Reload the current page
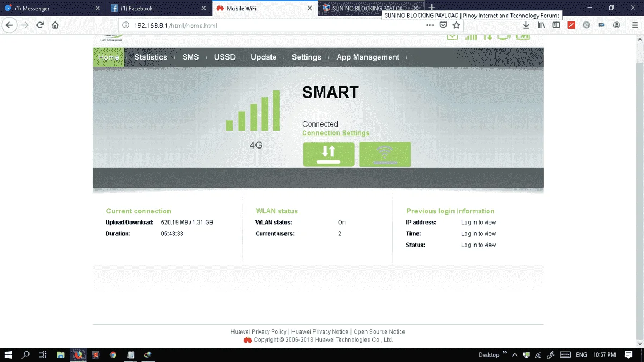Screen dimensions: 644x362 (x=40, y=25)
